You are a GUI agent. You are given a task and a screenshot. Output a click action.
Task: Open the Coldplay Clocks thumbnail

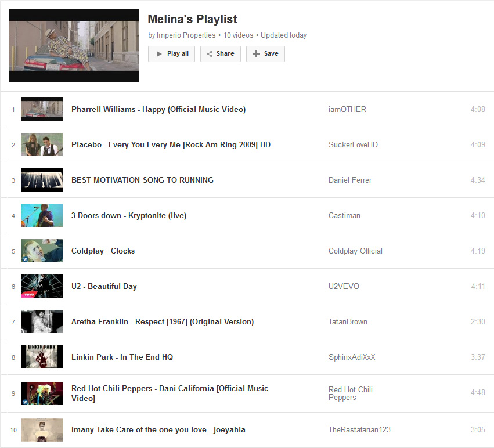(42, 251)
